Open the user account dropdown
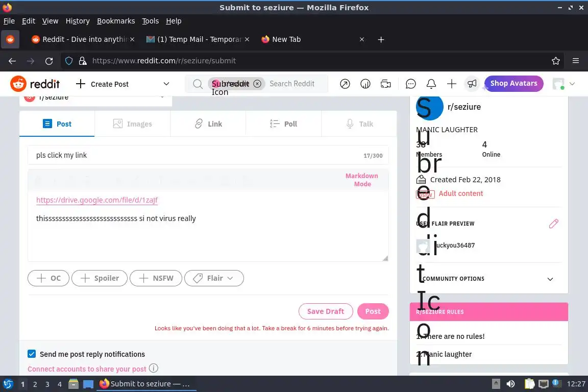This screenshot has width=588, height=392. coord(563,84)
